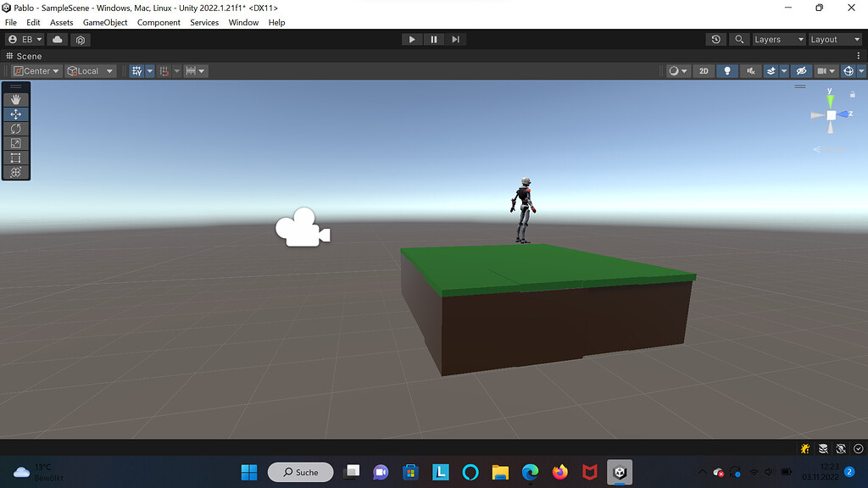The width and height of the screenshot is (868, 488).
Task: Open the GameObject menu
Action: (105, 22)
